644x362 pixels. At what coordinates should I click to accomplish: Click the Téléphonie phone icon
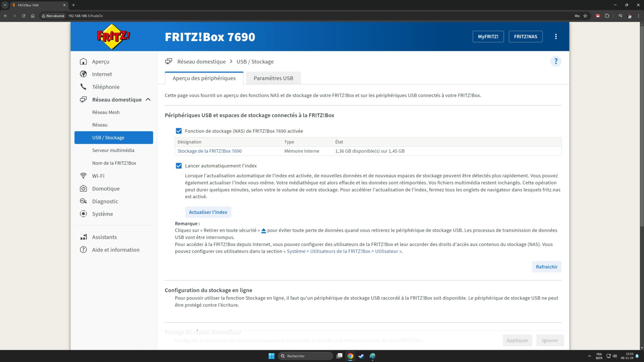[83, 86]
